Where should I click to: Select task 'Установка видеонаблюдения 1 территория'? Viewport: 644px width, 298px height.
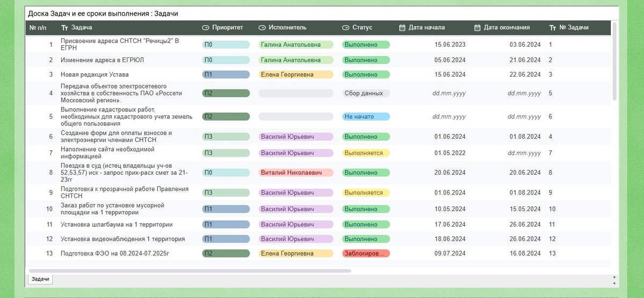(x=123, y=239)
